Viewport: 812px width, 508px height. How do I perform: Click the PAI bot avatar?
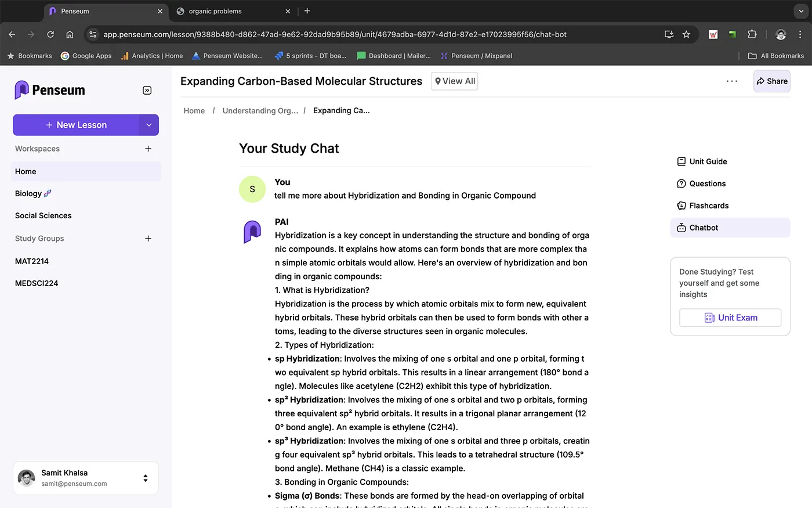click(252, 232)
